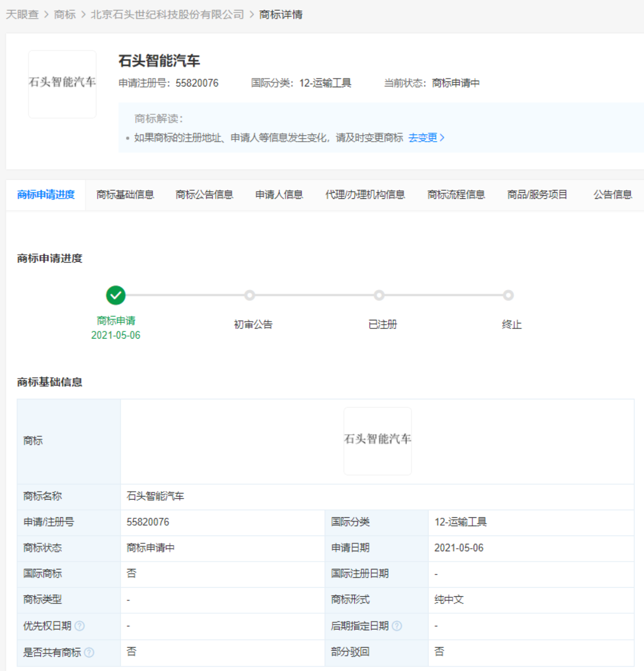Click the 已注册 progress step circle
644x671 pixels.
click(379, 295)
